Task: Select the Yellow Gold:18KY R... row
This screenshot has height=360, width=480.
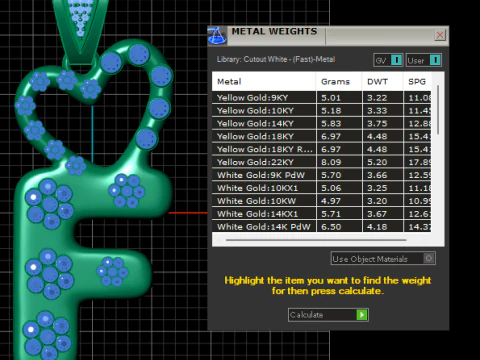Action: [x=321, y=149]
